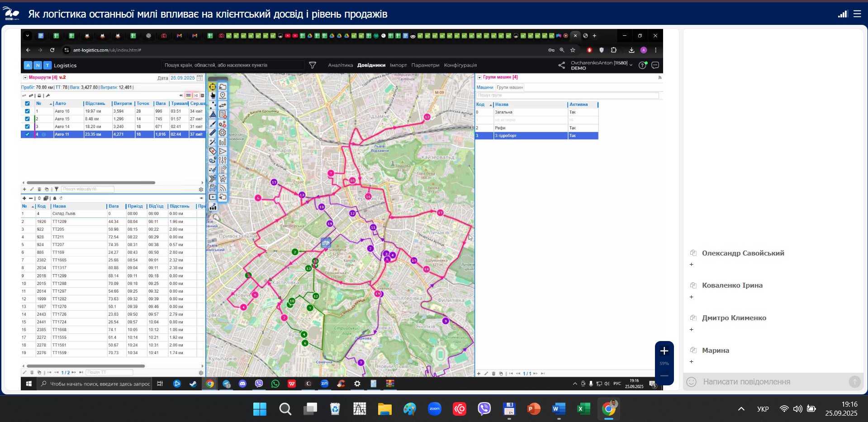Open the gear settings tool in map toolbar

(223, 133)
